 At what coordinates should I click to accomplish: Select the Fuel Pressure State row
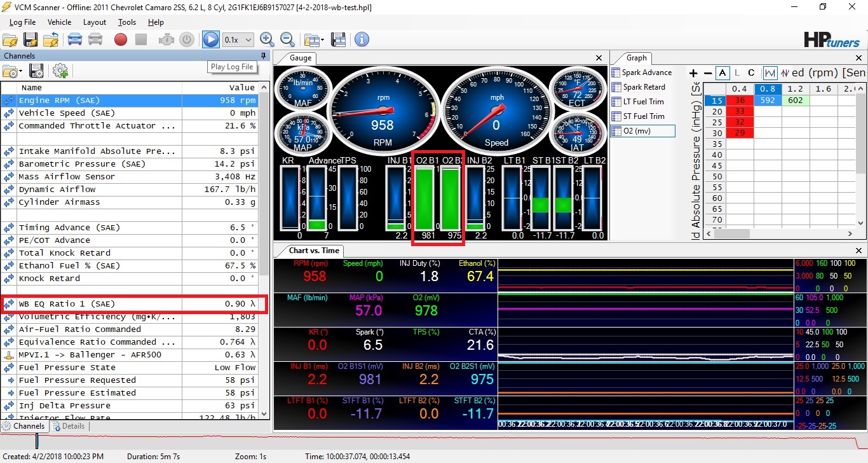(130, 368)
